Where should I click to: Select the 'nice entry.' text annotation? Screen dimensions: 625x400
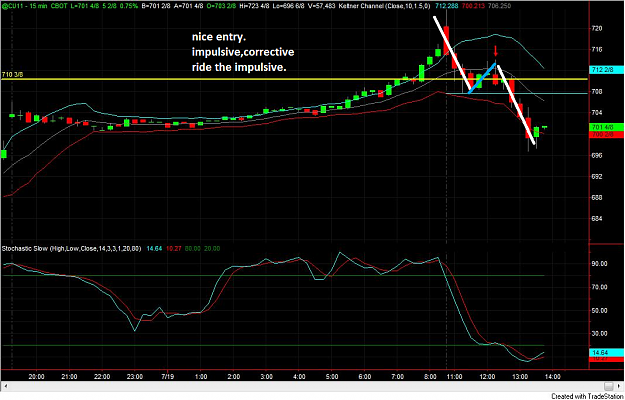tap(219, 37)
